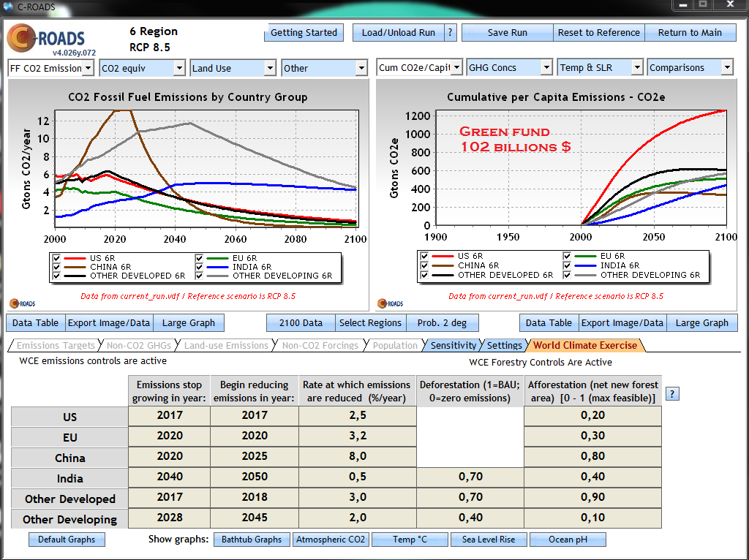Click Return to Main button
This screenshot has height=560, width=749.
(690, 32)
